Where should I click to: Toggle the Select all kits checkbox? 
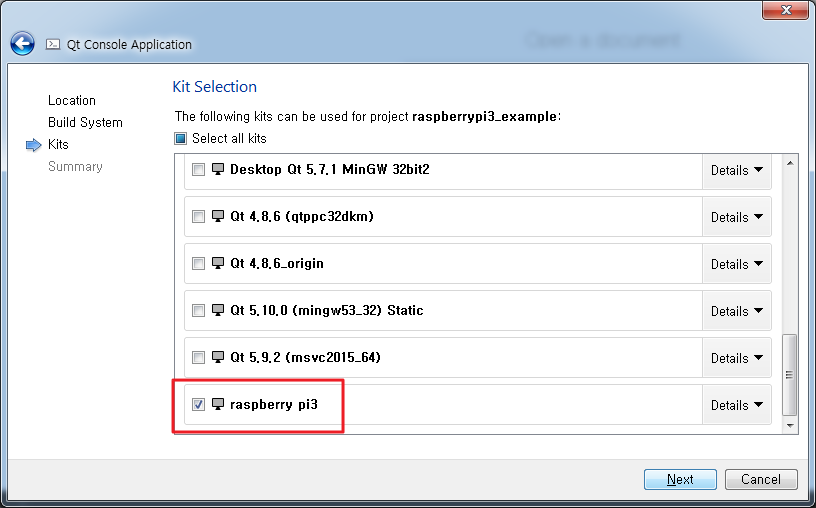tap(181, 139)
